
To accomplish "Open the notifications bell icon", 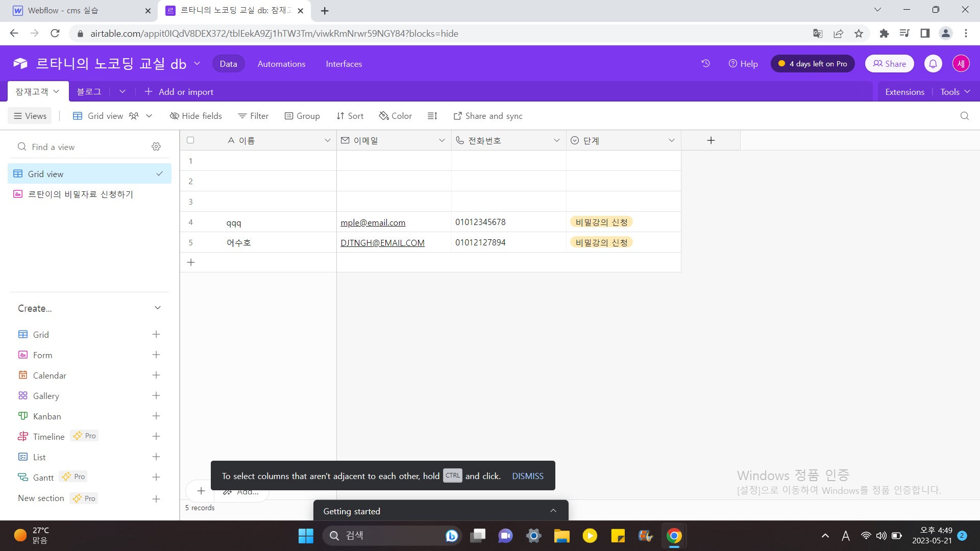I will 933,64.
